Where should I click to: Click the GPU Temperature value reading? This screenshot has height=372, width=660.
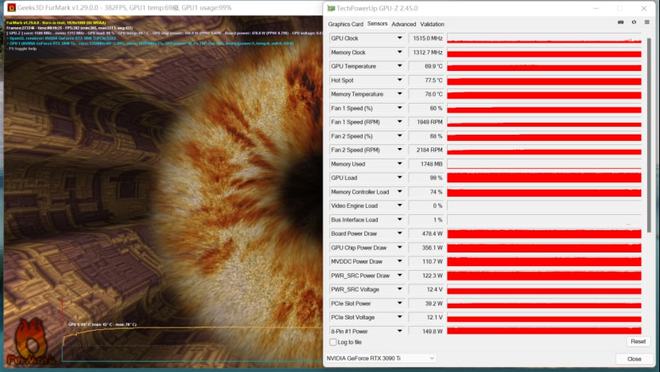point(426,66)
